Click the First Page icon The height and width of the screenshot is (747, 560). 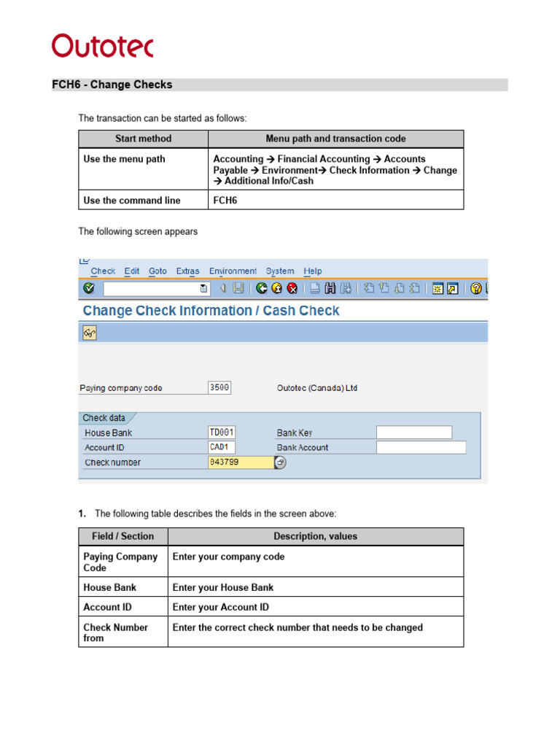pyautogui.click(x=368, y=288)
